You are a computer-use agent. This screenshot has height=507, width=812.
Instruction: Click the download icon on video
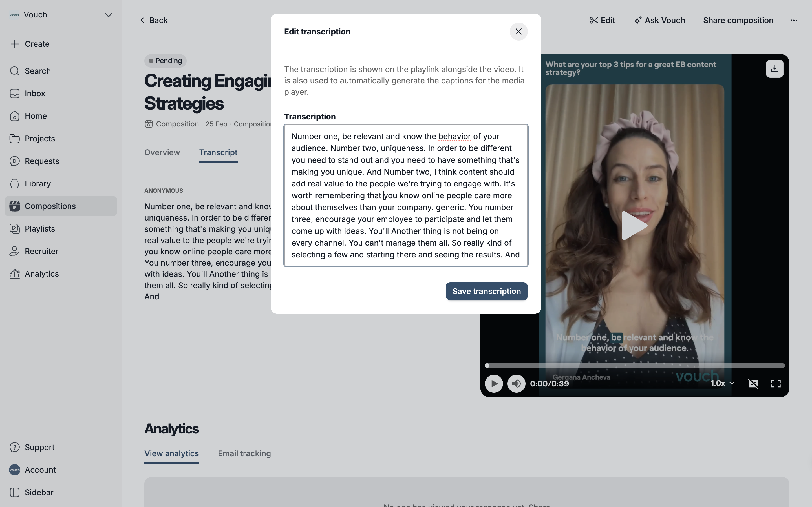[775, 69]
